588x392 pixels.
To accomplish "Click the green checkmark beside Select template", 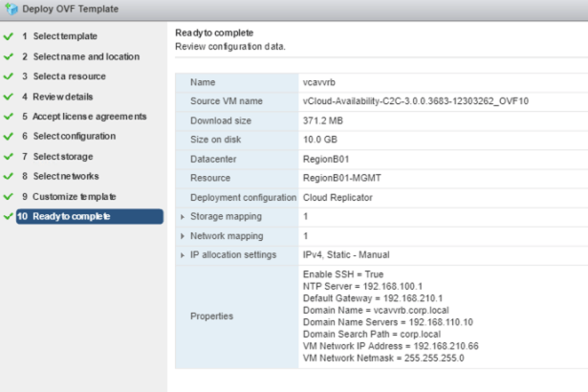I will [10, 36].
